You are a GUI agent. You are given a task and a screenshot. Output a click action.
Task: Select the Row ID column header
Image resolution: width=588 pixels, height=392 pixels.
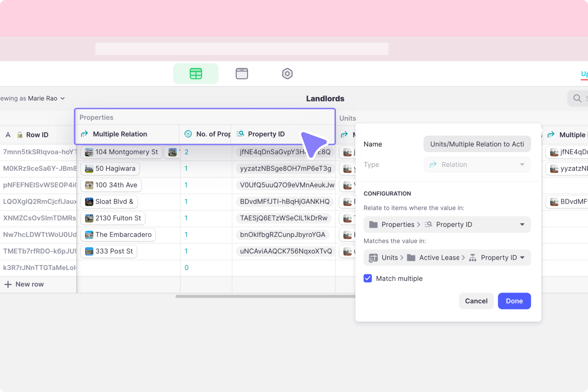[37, 135]
